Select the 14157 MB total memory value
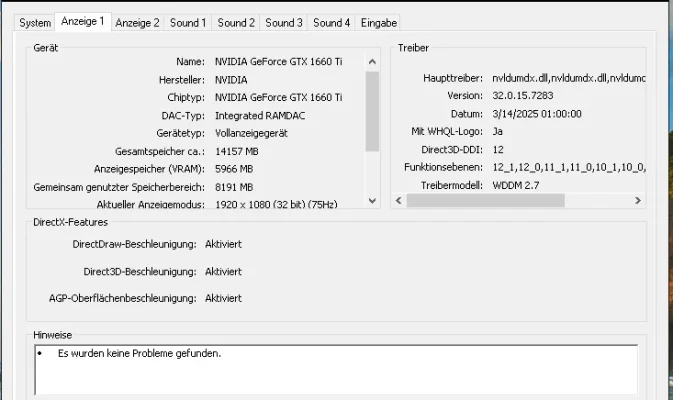This screenshot has height=400, width=673. pyautogui.click(x=236, y=152)
